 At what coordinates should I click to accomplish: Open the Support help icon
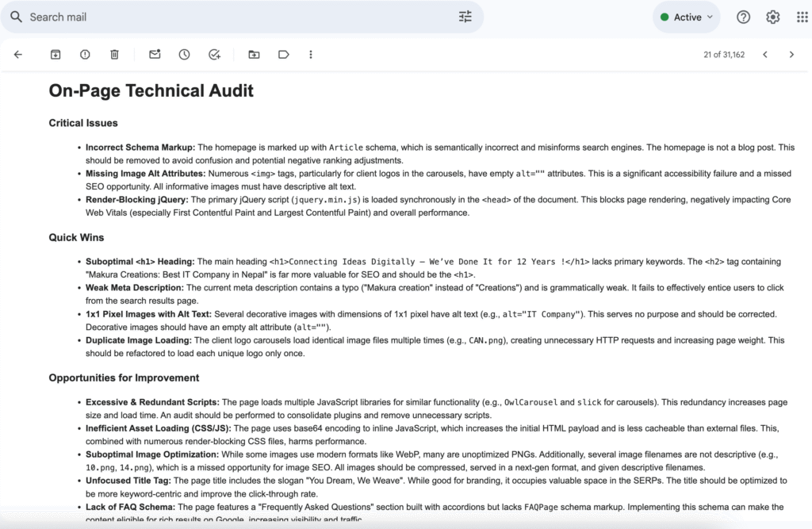pos(743,17)
